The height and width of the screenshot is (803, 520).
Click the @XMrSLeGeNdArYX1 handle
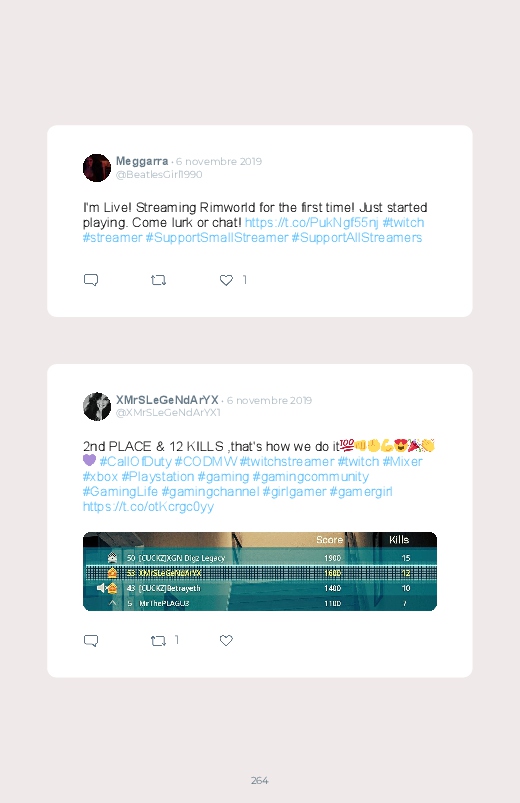click(x=168, y=413)
